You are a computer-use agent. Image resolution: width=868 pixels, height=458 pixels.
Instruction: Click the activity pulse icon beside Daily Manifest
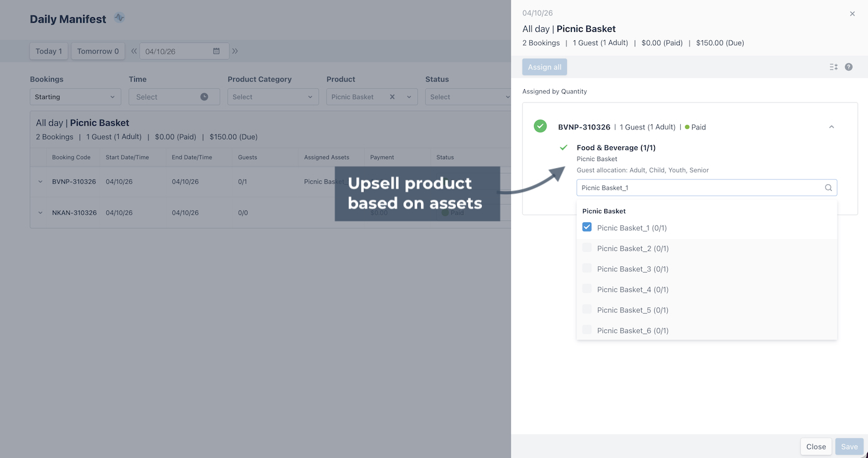point(119,18)
